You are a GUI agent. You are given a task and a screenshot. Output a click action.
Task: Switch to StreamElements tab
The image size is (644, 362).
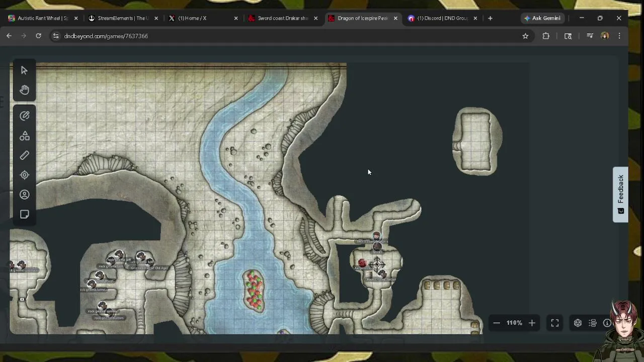(122, 18)
